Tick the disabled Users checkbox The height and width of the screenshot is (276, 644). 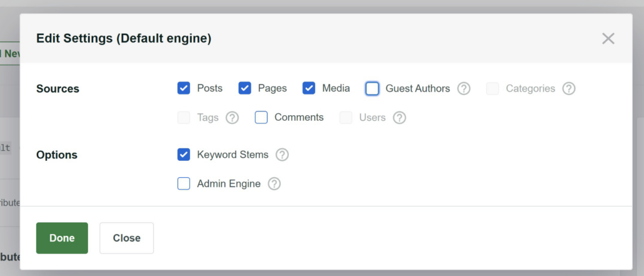click(x=346, y=118)
